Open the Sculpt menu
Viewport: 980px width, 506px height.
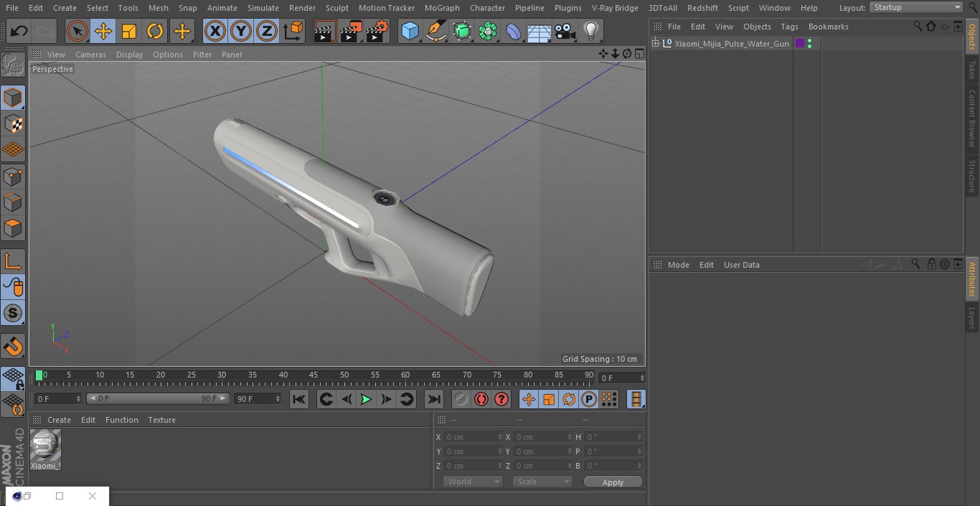click(336, 8)
